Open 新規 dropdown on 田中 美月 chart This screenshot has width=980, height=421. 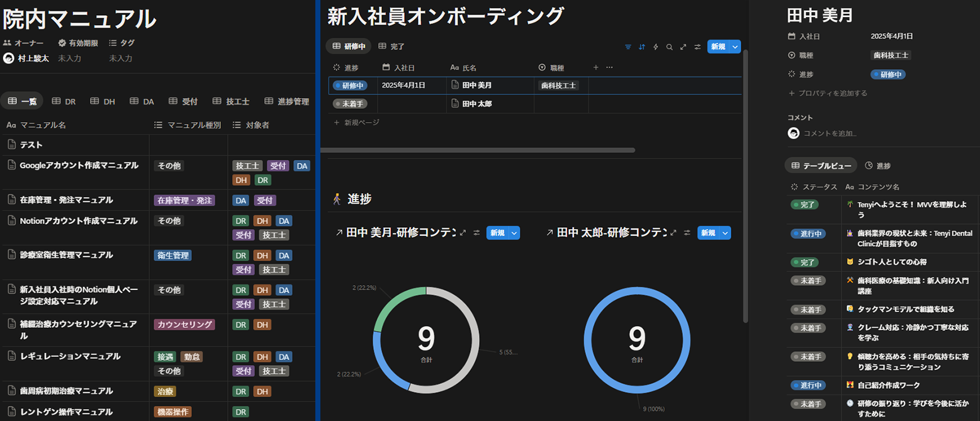pos(514,233)
